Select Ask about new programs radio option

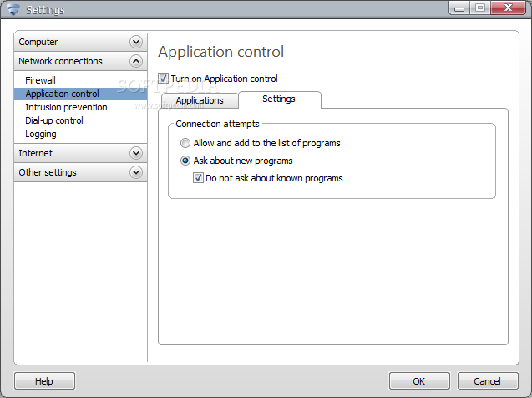[185, 161]
